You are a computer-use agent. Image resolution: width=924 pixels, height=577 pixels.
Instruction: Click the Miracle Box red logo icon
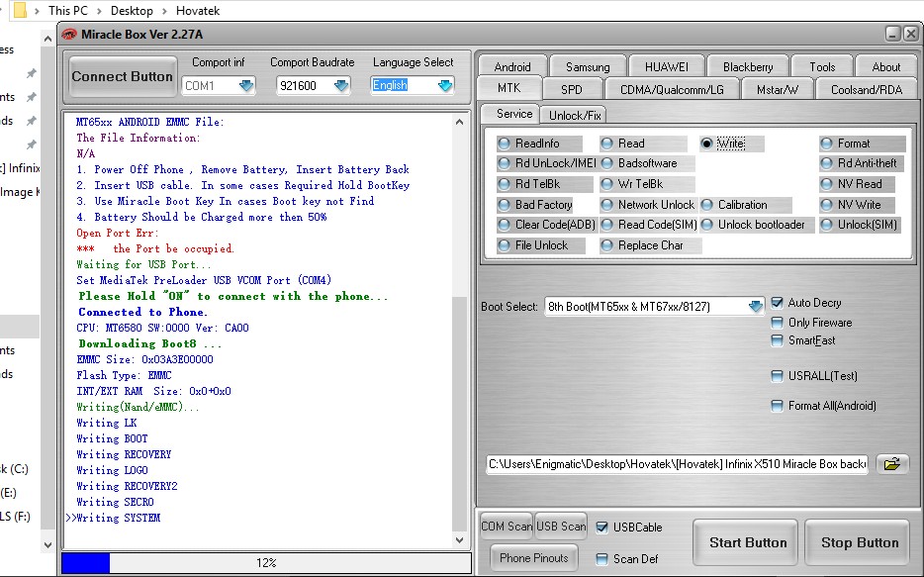click(69, 35)
